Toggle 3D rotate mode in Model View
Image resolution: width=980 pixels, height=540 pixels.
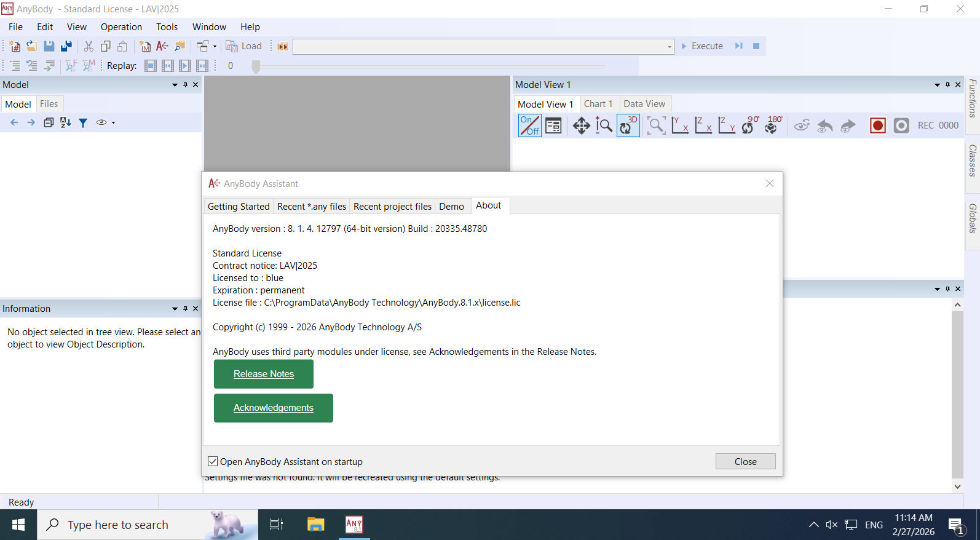(x=628, y=125)
